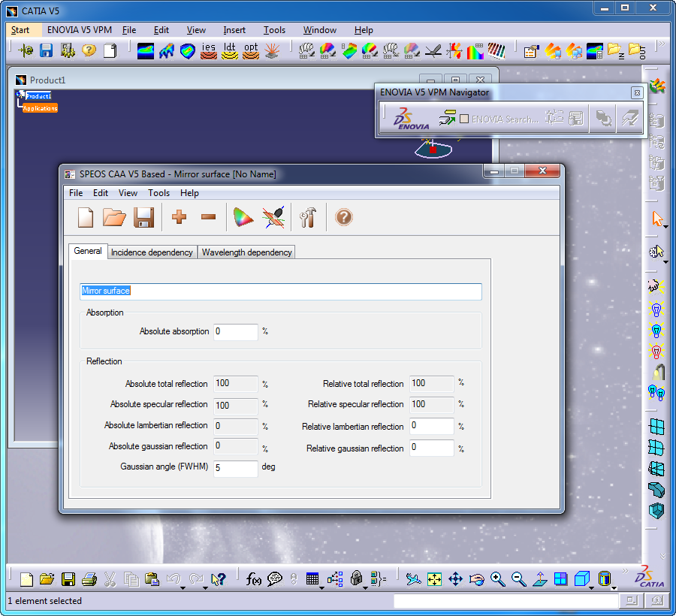Click the opt toolbar icon
The width and height of the screenshot is (676, 616).
pos(251,51)
